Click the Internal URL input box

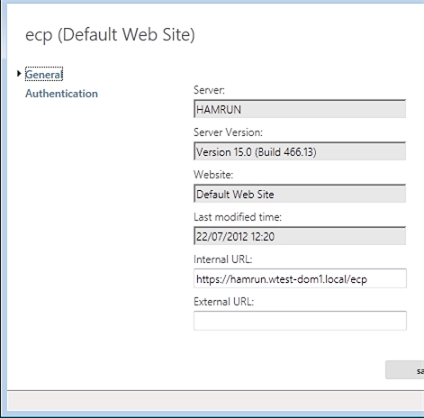300,278
